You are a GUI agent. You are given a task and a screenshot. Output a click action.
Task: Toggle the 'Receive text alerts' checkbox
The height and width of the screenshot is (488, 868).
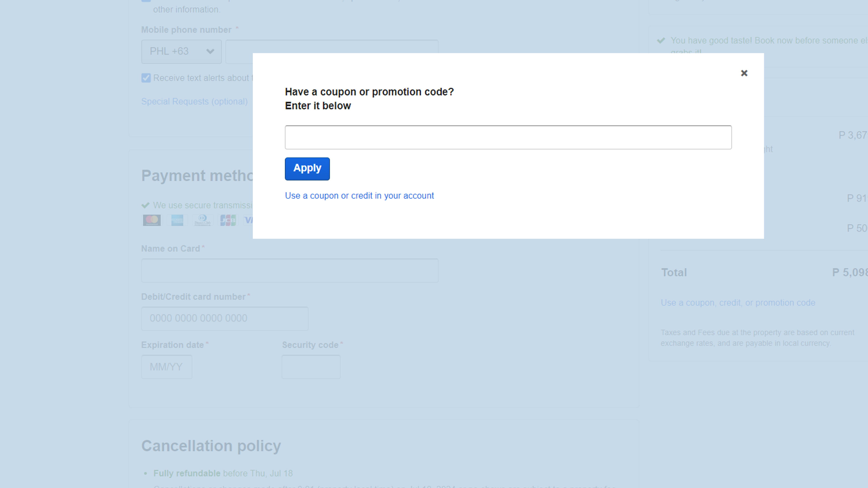pos(146,78)
